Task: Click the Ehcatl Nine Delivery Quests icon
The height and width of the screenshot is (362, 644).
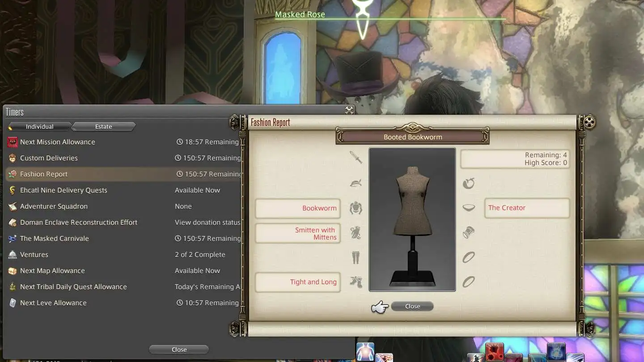Action: 13,190
